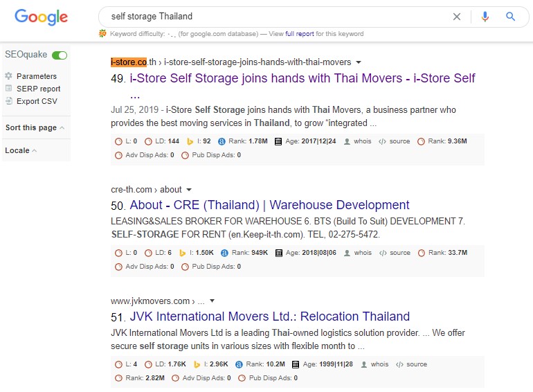533x392 pixels.
Task: Click Alexa Rank icon in CRE row
Action: click(224, 253)
